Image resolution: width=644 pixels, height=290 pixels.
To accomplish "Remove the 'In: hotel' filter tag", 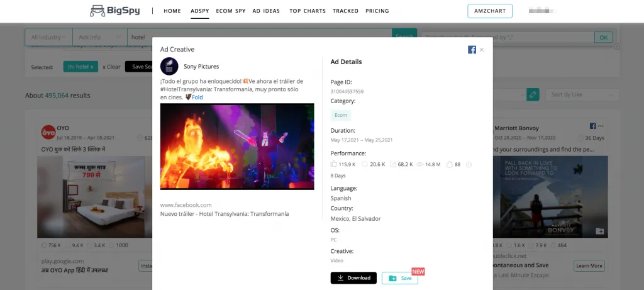I will 92,67.
